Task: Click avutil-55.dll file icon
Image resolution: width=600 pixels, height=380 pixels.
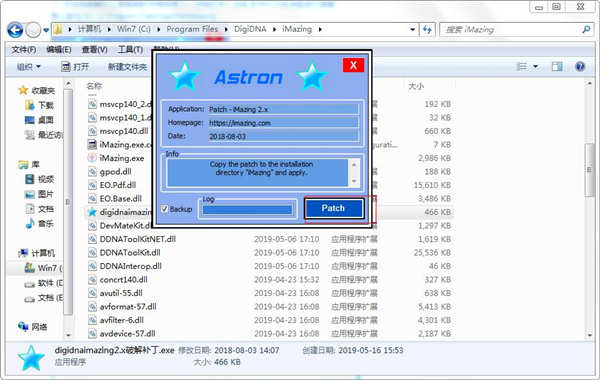Action: point(92,293)
